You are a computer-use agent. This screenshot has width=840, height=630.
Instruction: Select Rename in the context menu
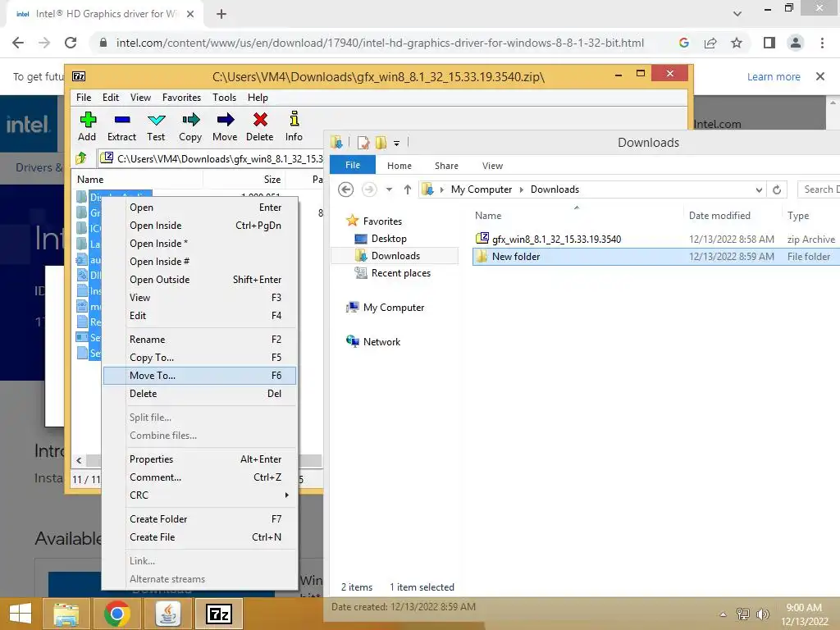click(x=199, y=339)
